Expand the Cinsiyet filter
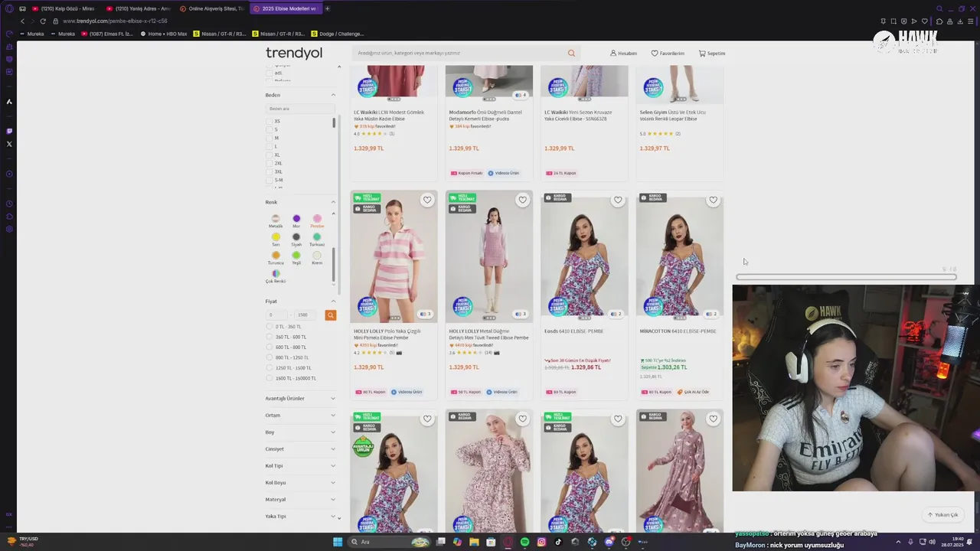 [x=300, y=449]
